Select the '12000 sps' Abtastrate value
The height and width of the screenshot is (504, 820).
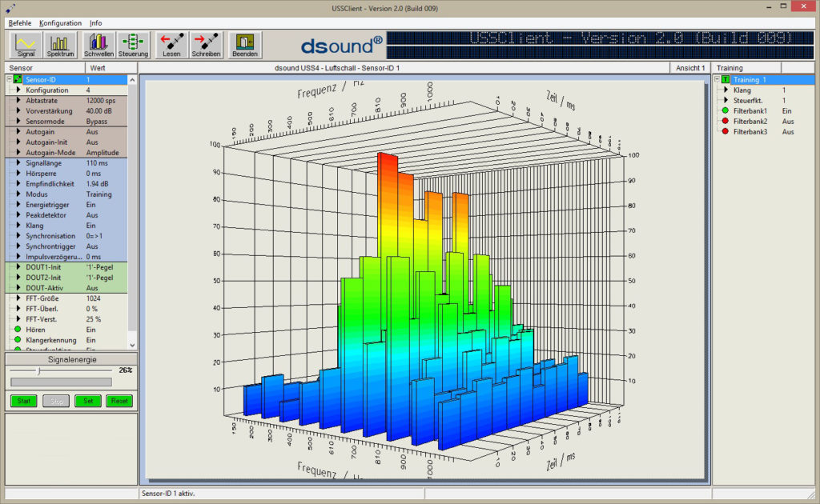101,100
